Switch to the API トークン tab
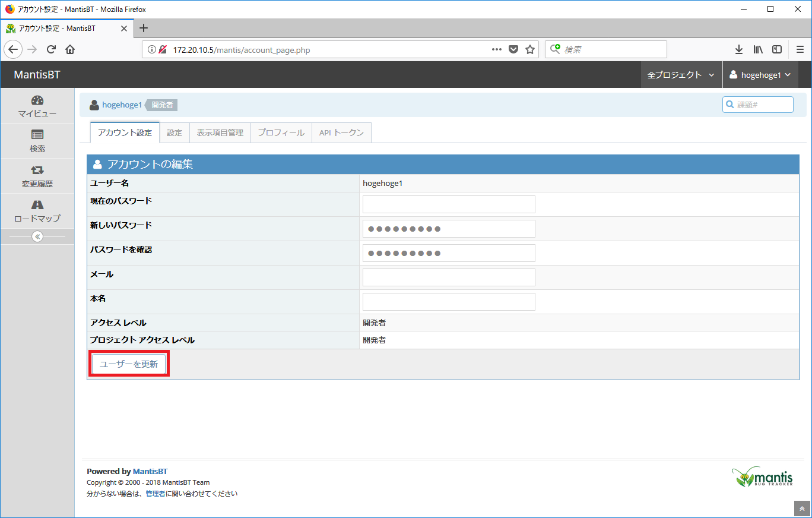This screenshot has width=812, height=518. tap(341, 132)
